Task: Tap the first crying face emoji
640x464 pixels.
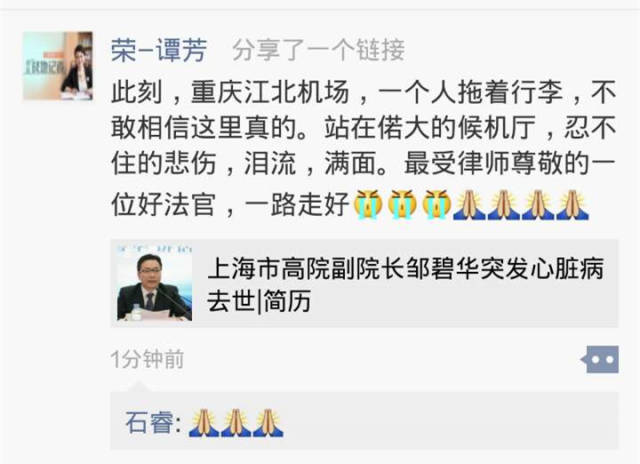Action: 367,204
